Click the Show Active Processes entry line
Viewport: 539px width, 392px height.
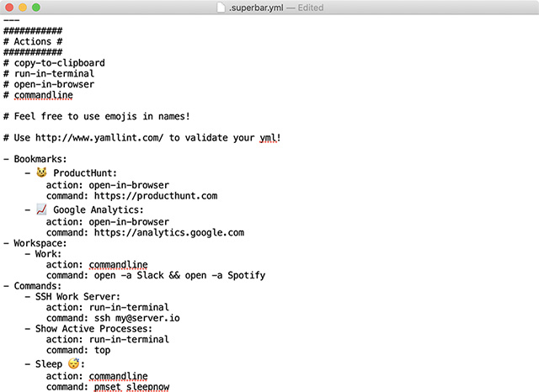pyautogui.click(x=88, y=329)
